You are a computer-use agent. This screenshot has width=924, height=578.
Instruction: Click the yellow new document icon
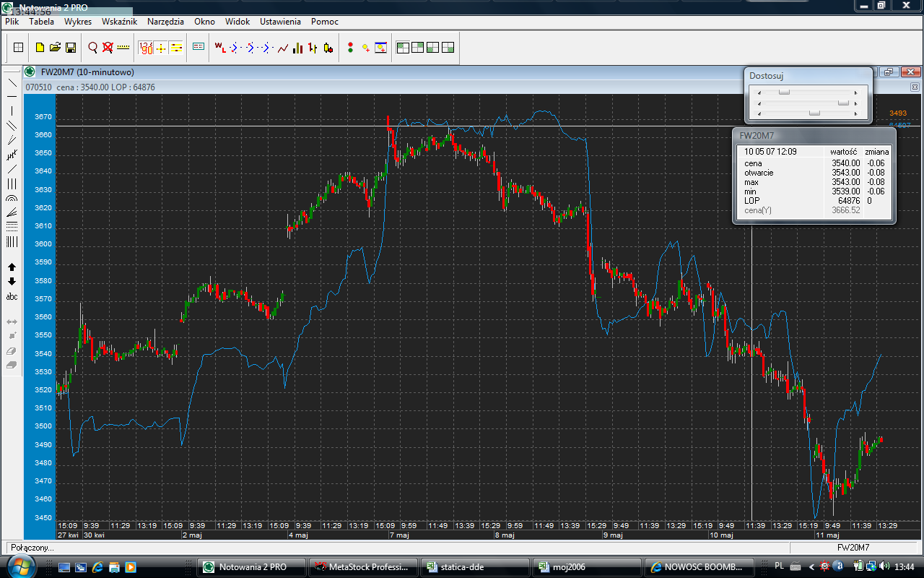(40, 48)
